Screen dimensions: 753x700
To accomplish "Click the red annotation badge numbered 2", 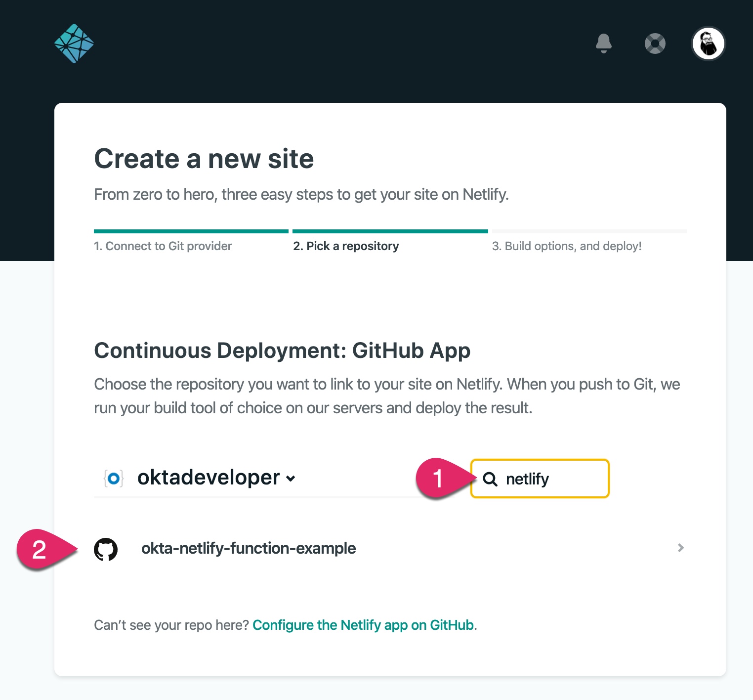I will tap(40, 550).
